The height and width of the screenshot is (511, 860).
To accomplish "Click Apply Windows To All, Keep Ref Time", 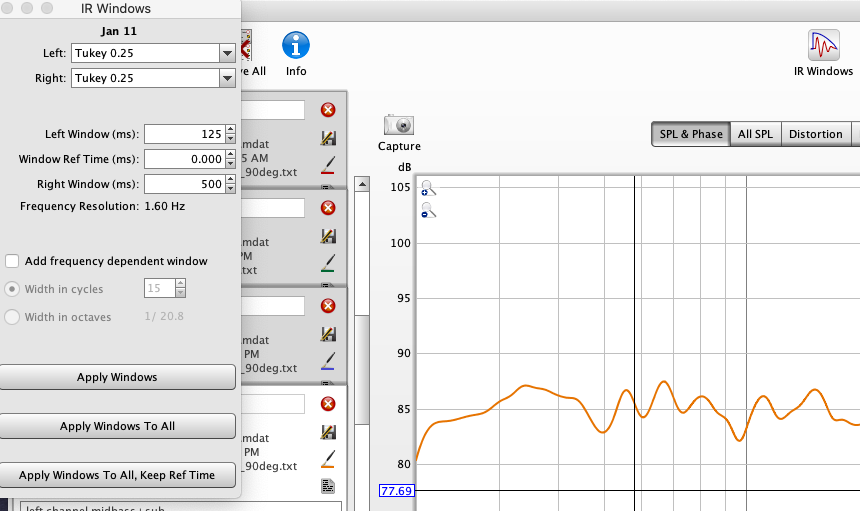I will [117, 475].
